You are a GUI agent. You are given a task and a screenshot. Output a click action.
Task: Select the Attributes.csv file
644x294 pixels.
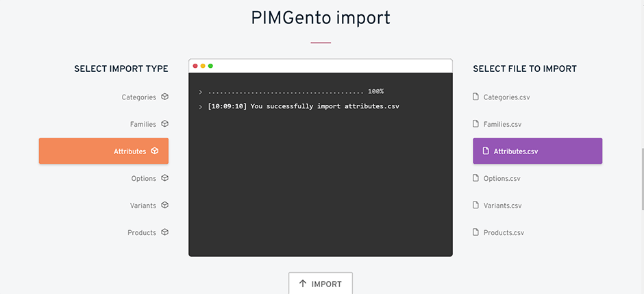pyautogui.click(x=538, y=151)
